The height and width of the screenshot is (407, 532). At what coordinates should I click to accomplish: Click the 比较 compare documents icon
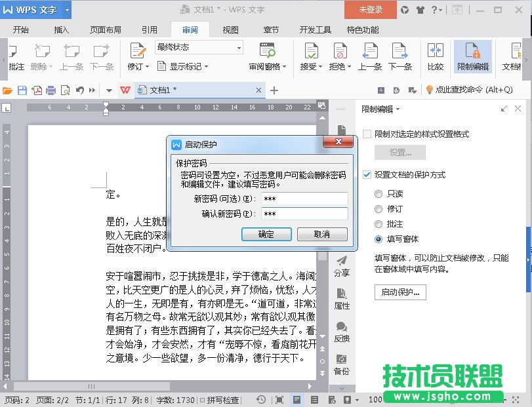pos(436,52)
